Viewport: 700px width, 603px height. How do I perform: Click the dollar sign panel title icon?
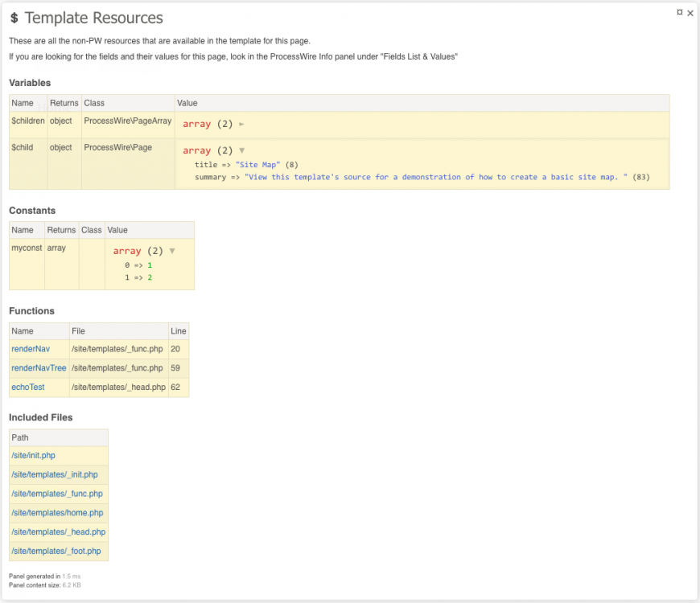(x=14, y=18)
